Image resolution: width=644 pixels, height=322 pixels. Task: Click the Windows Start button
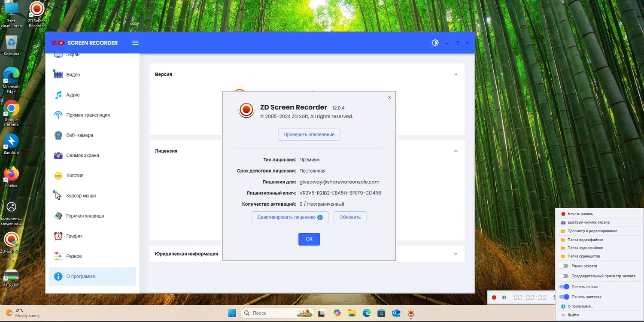(x=232, y=313)
